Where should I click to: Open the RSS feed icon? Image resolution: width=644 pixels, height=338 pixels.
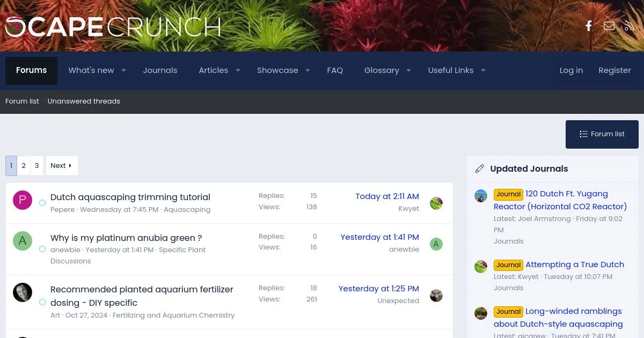(x=629, y=26)
